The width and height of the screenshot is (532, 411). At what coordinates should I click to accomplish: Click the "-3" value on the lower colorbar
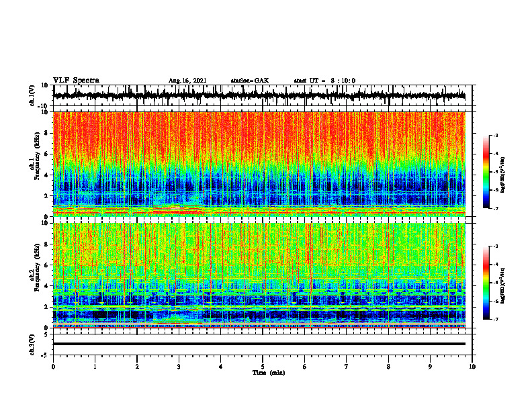tap(496, 246)
